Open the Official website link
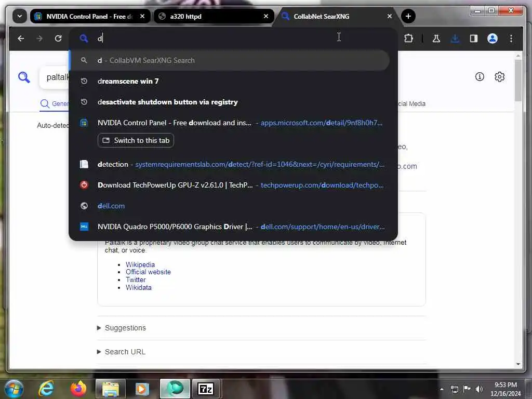 (148, 272)
